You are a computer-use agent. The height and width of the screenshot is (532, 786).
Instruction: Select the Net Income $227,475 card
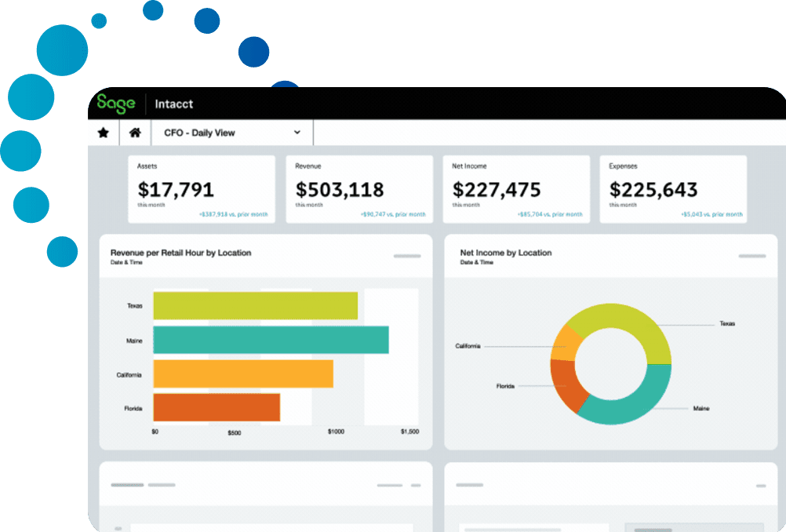tap(516, 189)
